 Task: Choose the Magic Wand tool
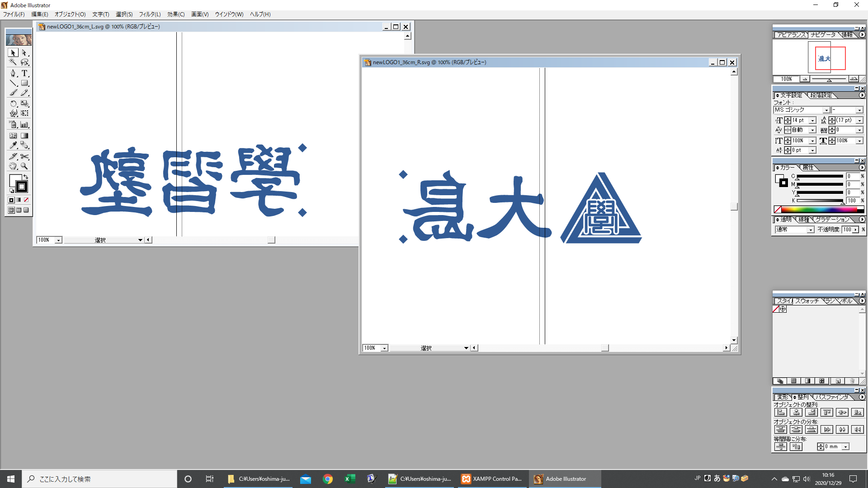click(x=13, y=62)
